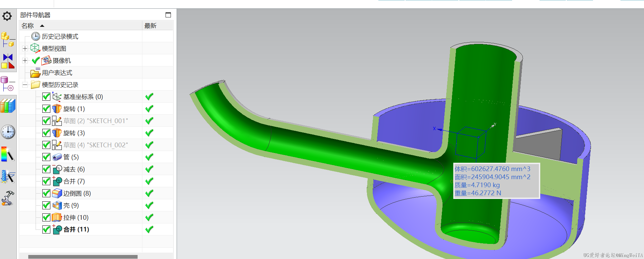Click the horizontal scrollbar of the navigator
Image resolution: width=644 pixels, height=259 pixels.
click(83, 257)
